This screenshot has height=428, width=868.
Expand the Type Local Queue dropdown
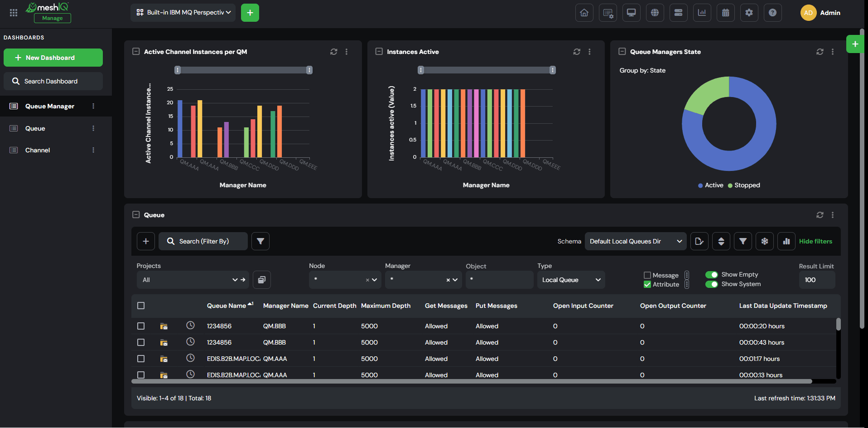pos(571,280)
